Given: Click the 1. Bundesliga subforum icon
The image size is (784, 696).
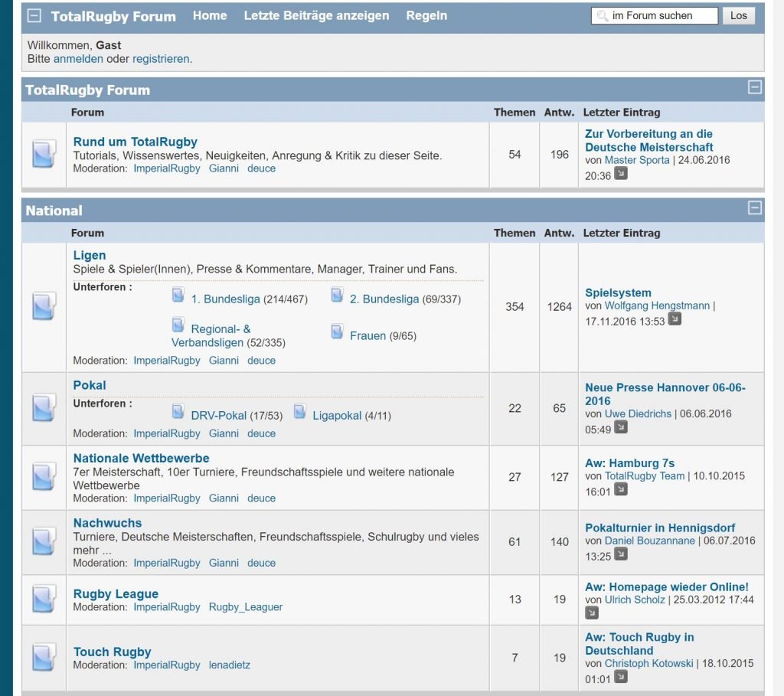Looking at the screenshot, I should pyautogui.click(x=178, y=295).
